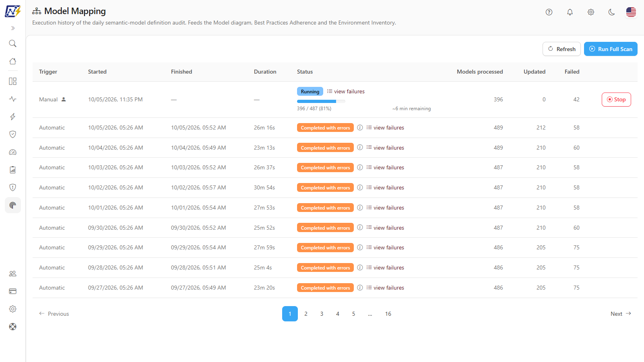Viewport: 644px width, 362px height.
Task: Jump to page 5 in pagination
Action: 353,314
